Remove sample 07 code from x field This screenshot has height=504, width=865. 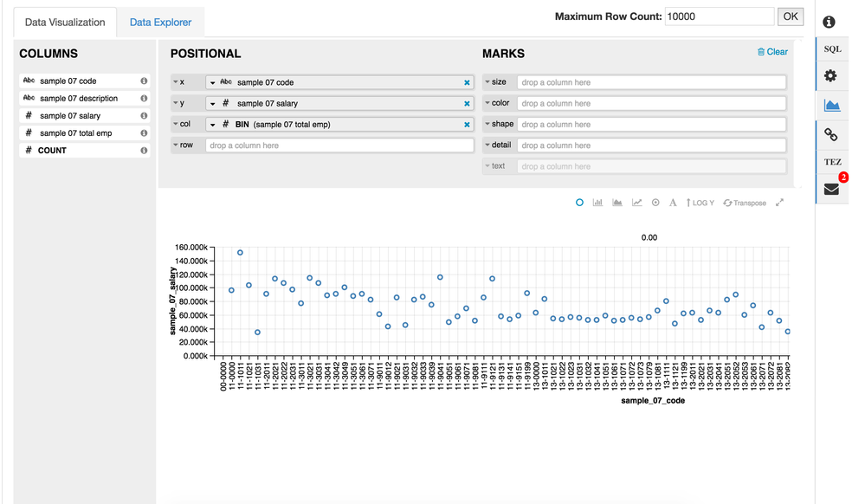[468, 82]
